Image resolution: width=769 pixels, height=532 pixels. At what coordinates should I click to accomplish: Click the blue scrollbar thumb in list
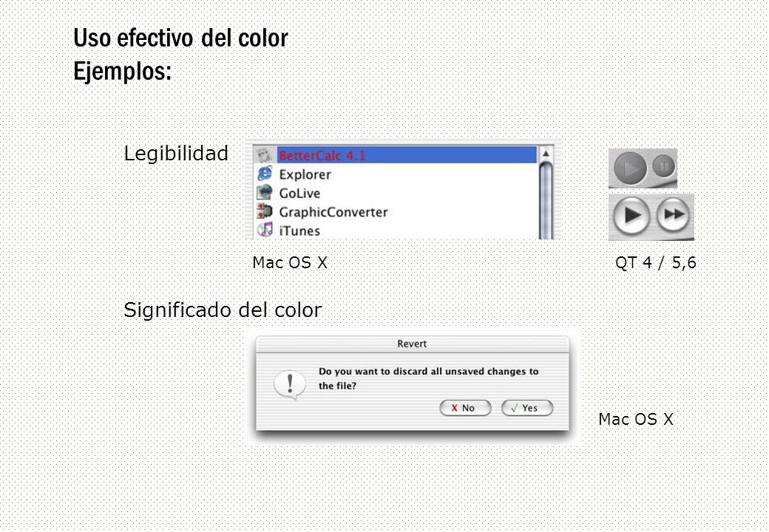[x=546, y=201]
